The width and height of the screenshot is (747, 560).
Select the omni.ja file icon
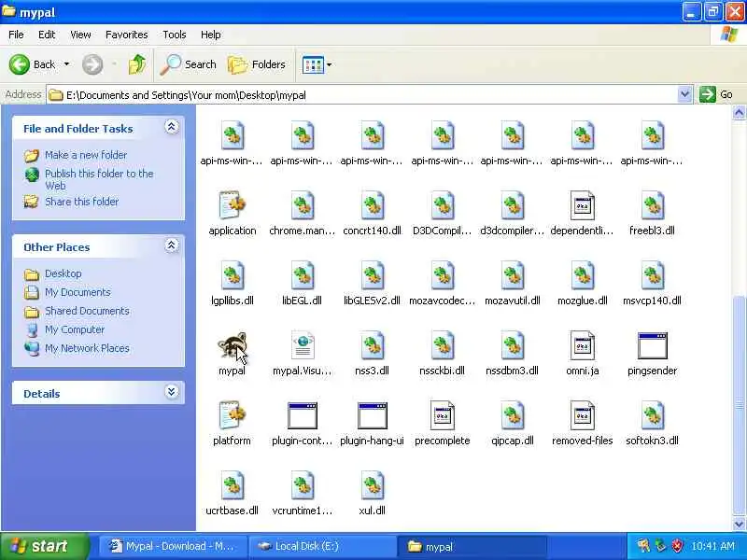582,345
